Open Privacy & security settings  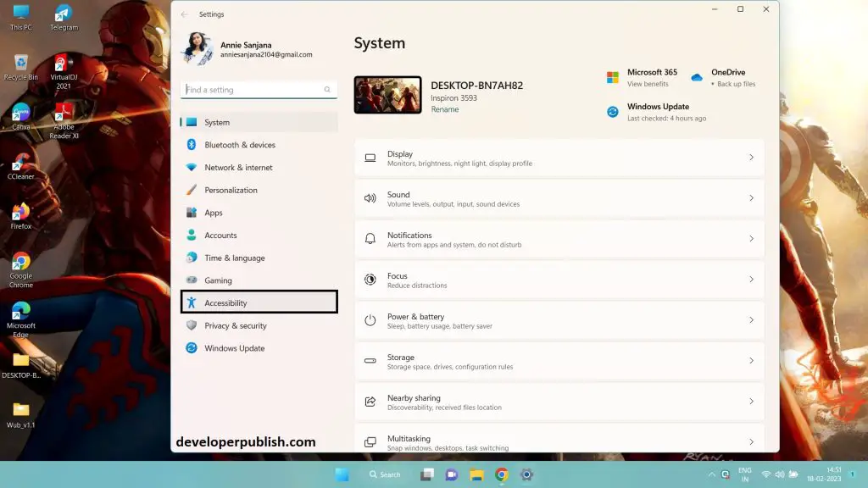pos(259,326)
